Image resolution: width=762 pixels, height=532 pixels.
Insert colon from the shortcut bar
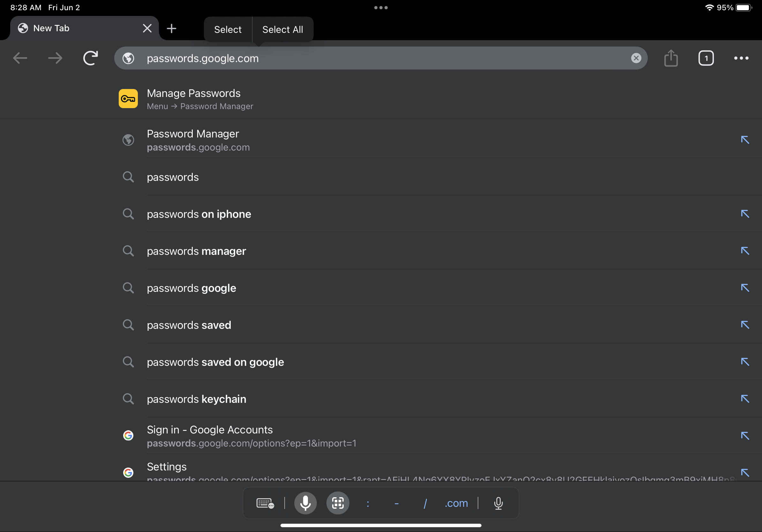point(368,504)
